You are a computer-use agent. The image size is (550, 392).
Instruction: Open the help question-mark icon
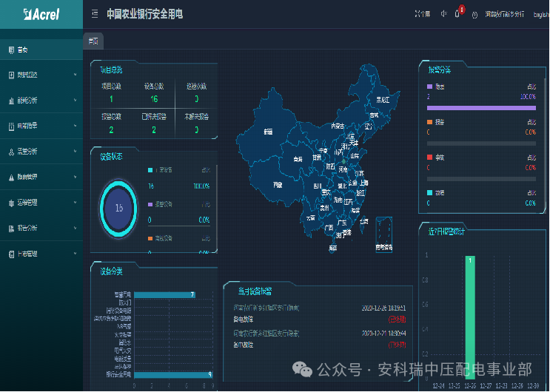click(x=474, y=15)
